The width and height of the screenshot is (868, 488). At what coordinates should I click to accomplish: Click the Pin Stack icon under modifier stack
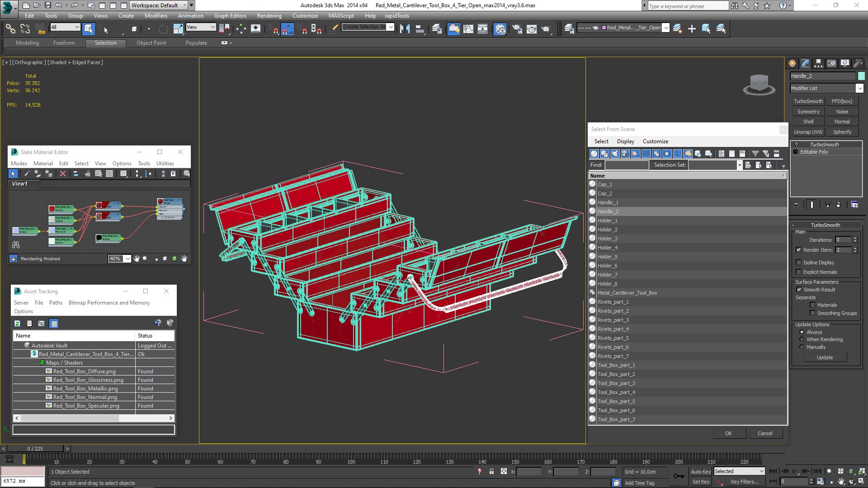click(796, 205)
